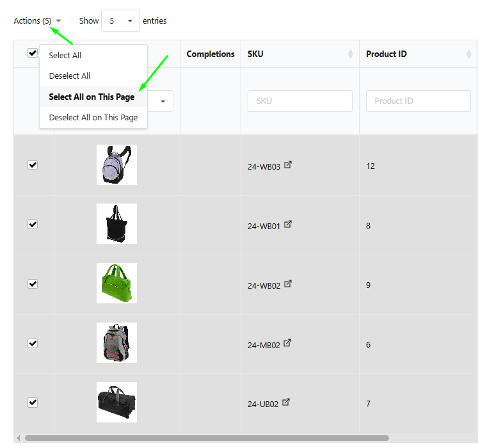Click the horizontal scrollbar thumb
Viewport: 478px width, 448px height.
pyautogui.click(x=207, y=438)
